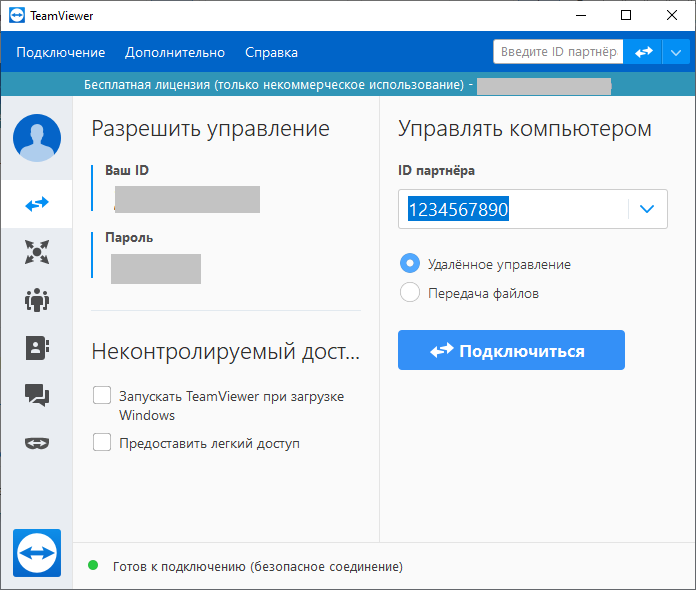Select Удалённое управление radio button
This screenshot has height=590, width=696.
(x=410, y=264)
